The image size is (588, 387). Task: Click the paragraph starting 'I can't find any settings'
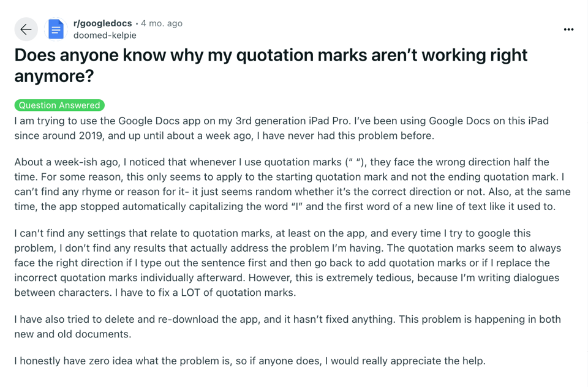(x=288, y=263)
